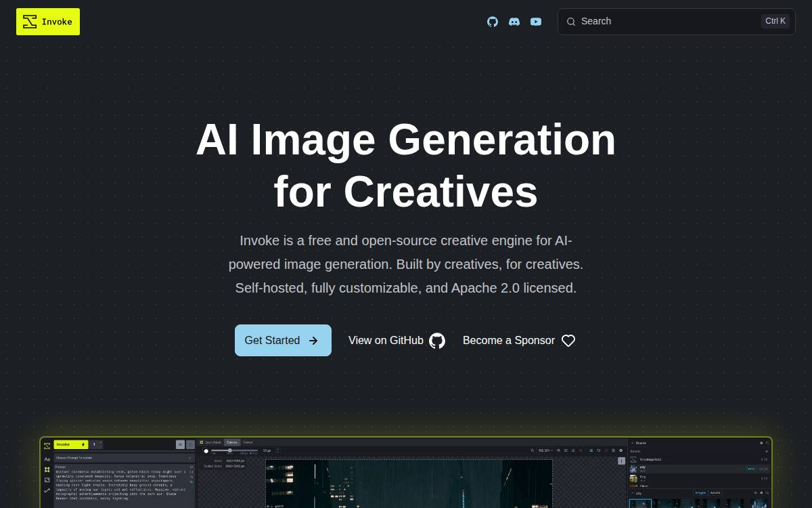Click the Invoke logo in the header
The height and width of the screenshot is (508, 812).
[x=48, y=22]
